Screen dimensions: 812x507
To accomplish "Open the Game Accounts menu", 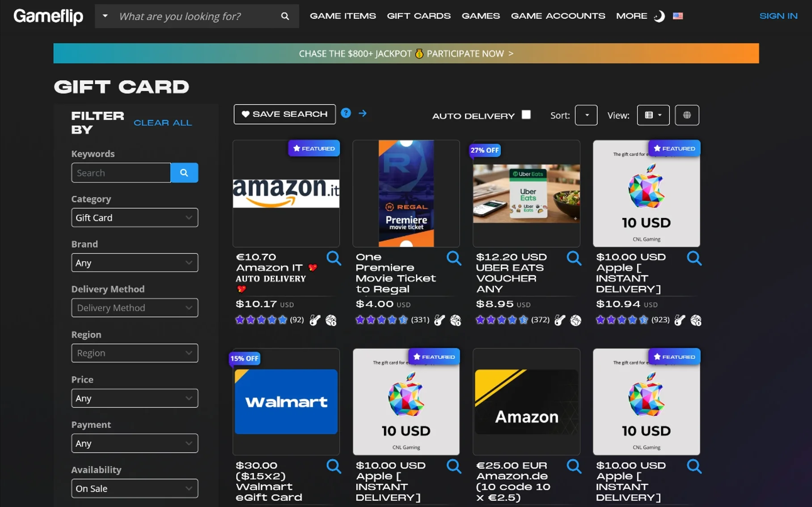I will (558, 16).
